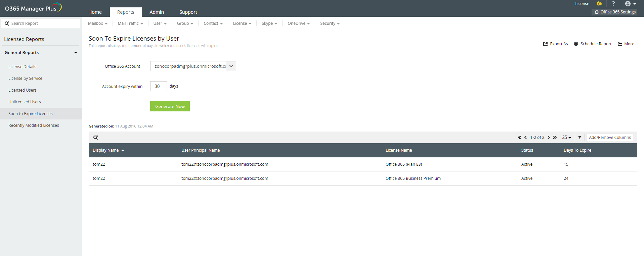The image size is (644, 256).
Task: Open Licensed Users report
Action: pyautogui.click(x=23, y=90)
